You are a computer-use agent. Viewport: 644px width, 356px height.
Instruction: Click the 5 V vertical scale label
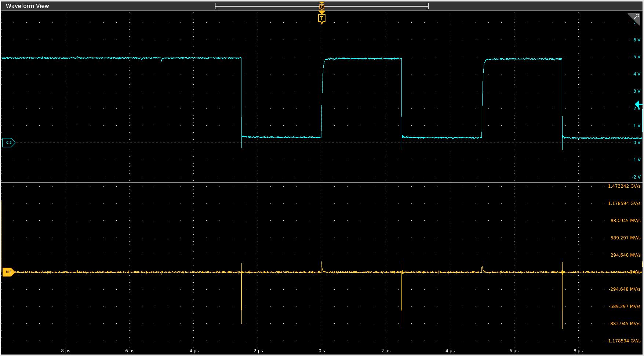(637, 57)
